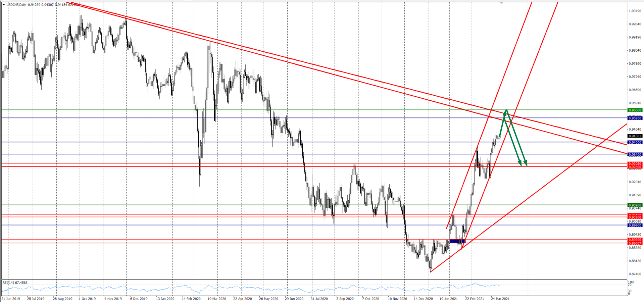This screenshot has height=302, width=644.
Task: Click the grey chart shift triangle marker
Action: [501, 3]
